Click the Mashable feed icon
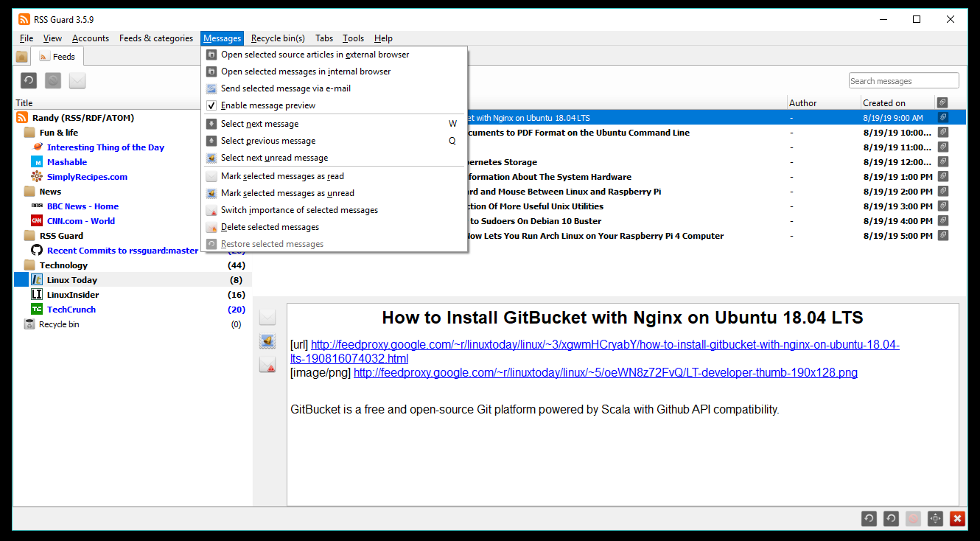Image resolution: width=980 pixels, height=541 pixels. click(37, 162)
